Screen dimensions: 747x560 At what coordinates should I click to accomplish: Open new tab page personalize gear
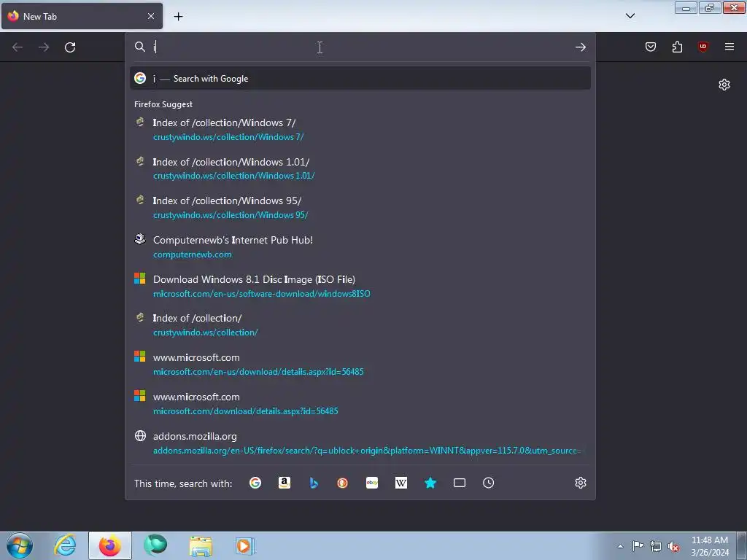[724, 85]
